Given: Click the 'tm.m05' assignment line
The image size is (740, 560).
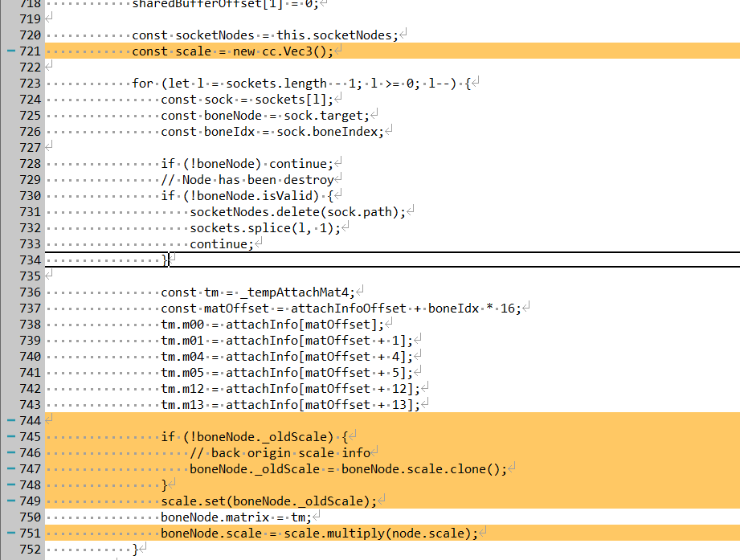Looking at the screenshot, I should 287,373.
